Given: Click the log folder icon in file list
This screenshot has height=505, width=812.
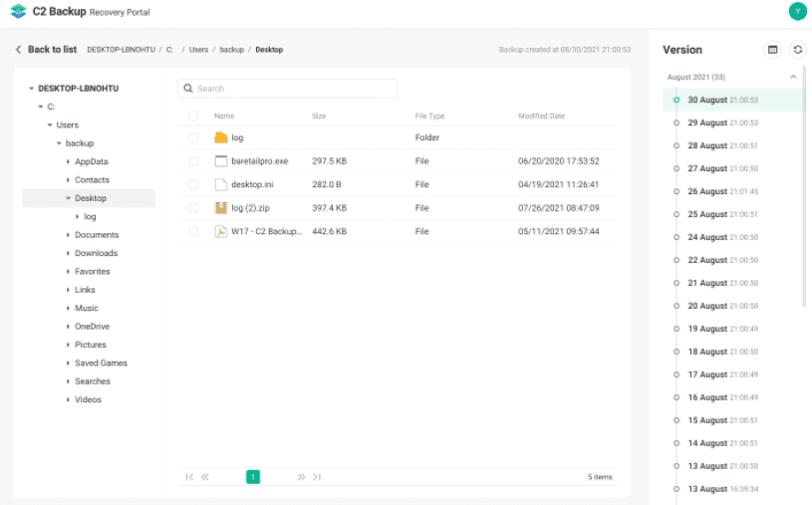Looking at the screenshot, I should tap(221, 137).
